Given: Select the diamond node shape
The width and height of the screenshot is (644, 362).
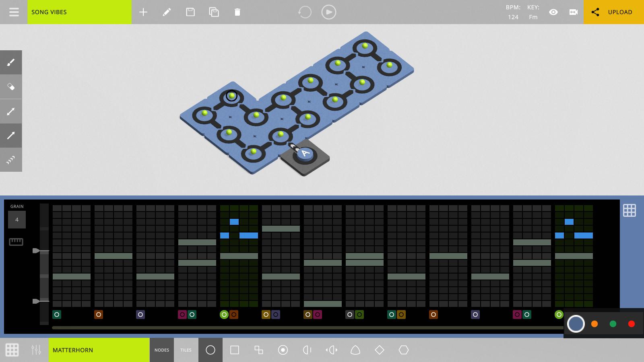Looking at the screenshot, I should point(380,350).
